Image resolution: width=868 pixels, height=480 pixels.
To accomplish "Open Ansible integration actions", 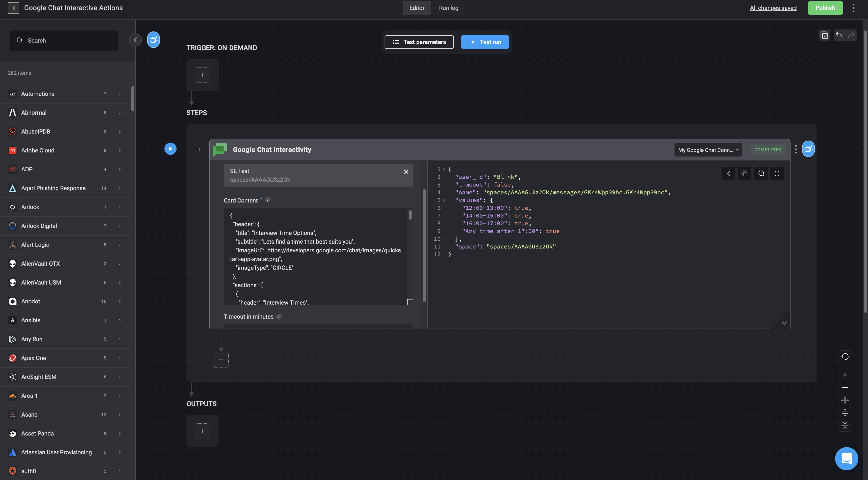I will click(65, 320).
